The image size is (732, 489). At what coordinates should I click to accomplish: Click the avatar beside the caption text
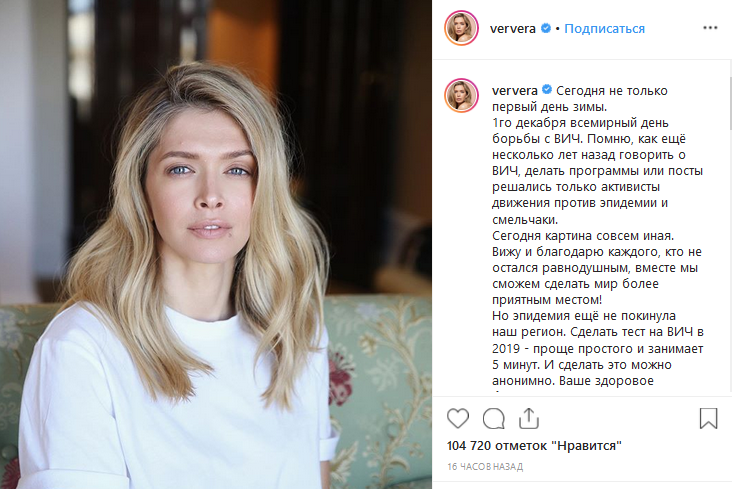pyautogui.click(x=461, y=96)
